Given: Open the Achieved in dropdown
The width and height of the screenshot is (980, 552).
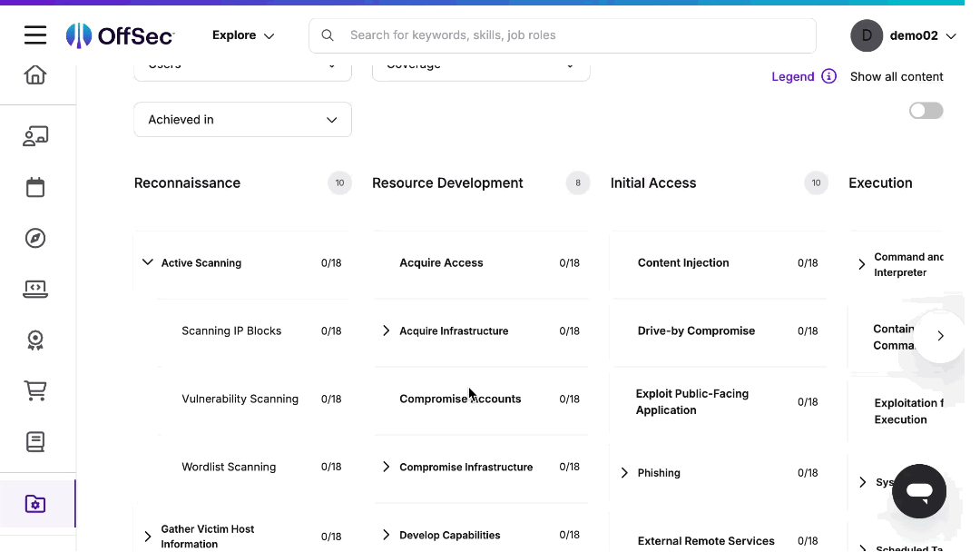Looking at the screenshot, I should tap(242, 120).
